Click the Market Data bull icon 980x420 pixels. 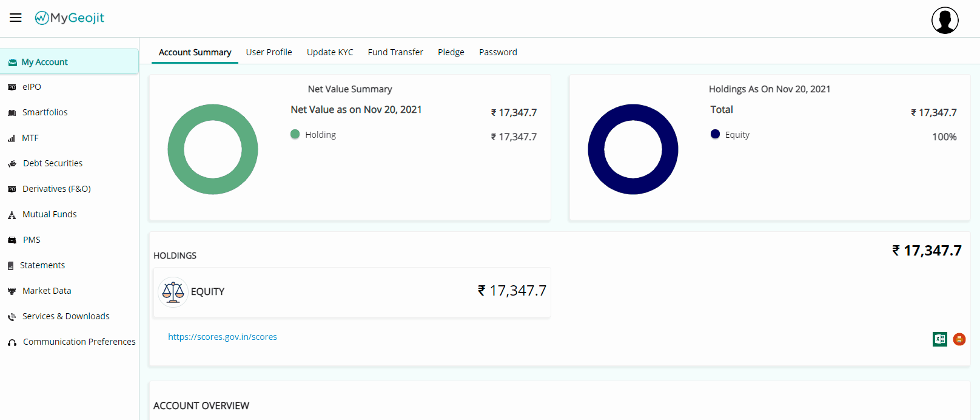(12, 291)
